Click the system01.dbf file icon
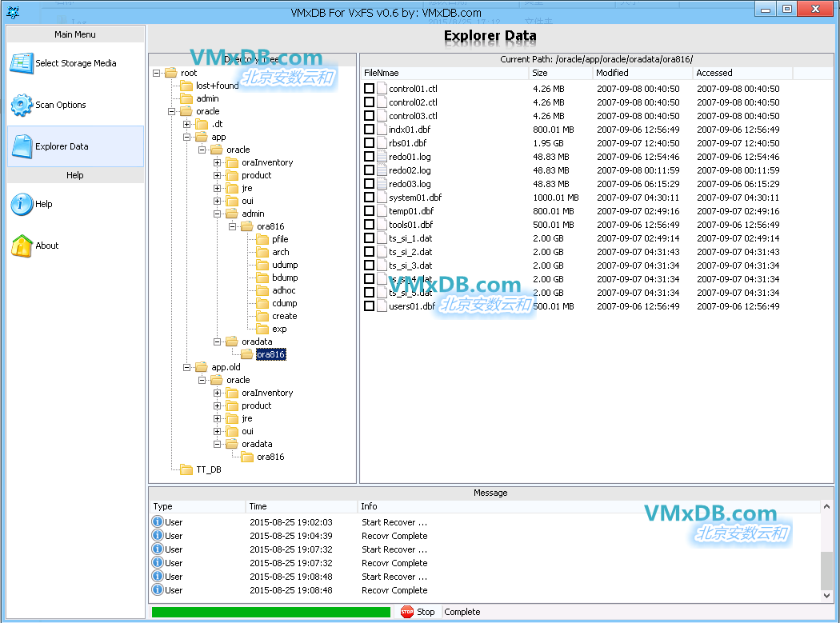This screenshot has height=623, width=840. pos(382,197)
